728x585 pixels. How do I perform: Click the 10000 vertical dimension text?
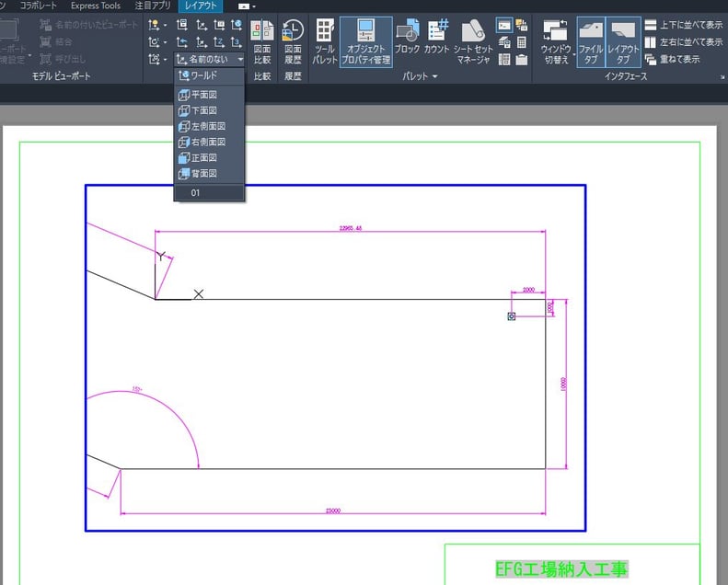[x=563, y=384]
